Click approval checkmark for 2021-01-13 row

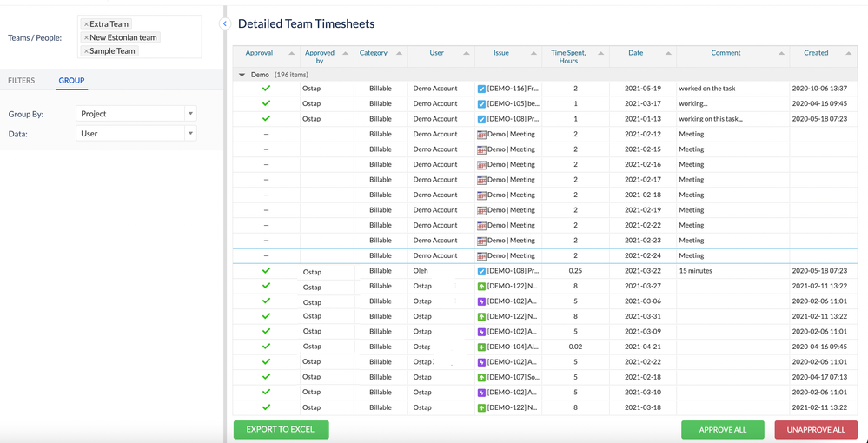(x=266, y=118)
